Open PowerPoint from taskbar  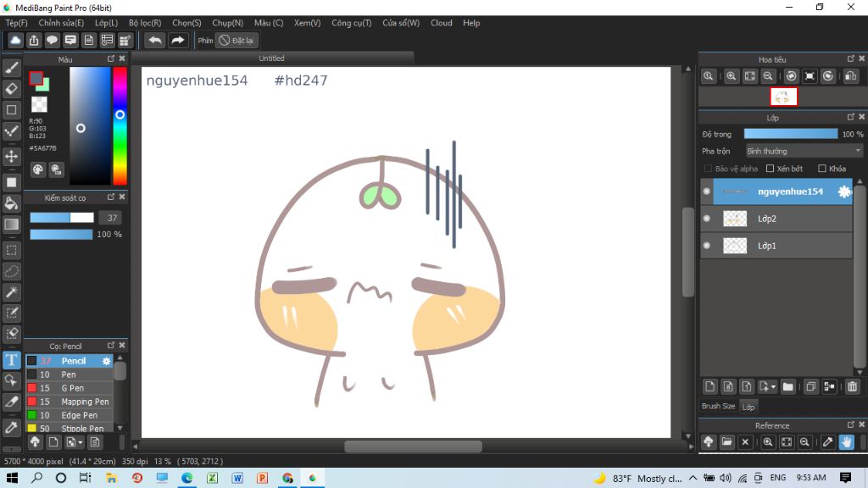click(x=263, y=478)
